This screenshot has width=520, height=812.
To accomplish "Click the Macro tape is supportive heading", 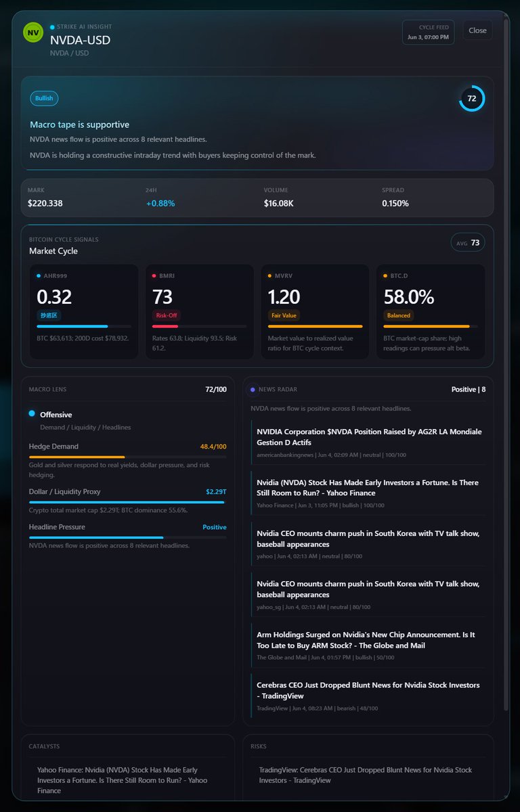I will tap(79, 125).
